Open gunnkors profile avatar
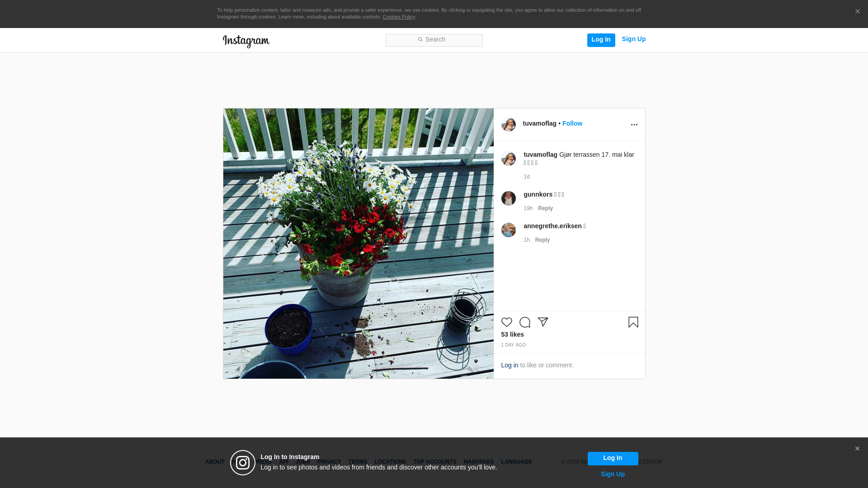The image size is (868, 488). tap(509, 198)
